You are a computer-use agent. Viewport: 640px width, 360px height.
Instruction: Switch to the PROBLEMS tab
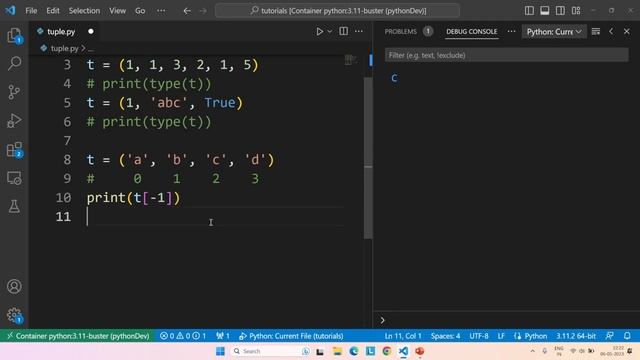coord(400,31)
